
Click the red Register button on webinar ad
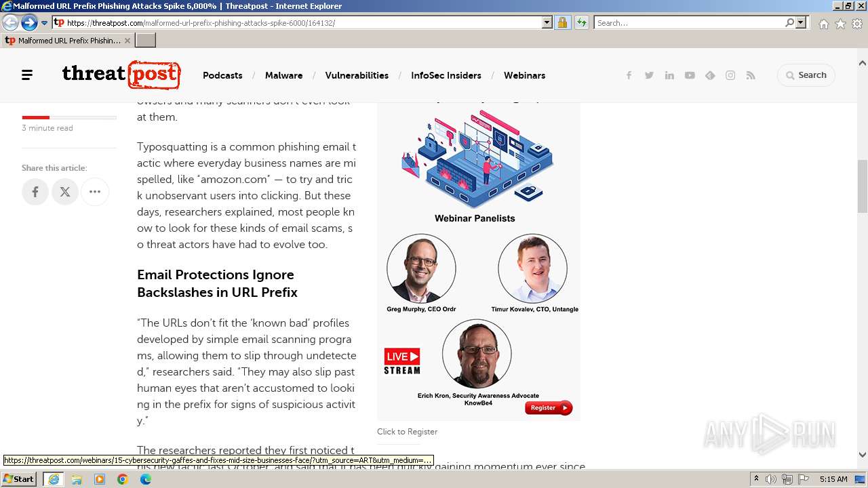tap(549, 408)
